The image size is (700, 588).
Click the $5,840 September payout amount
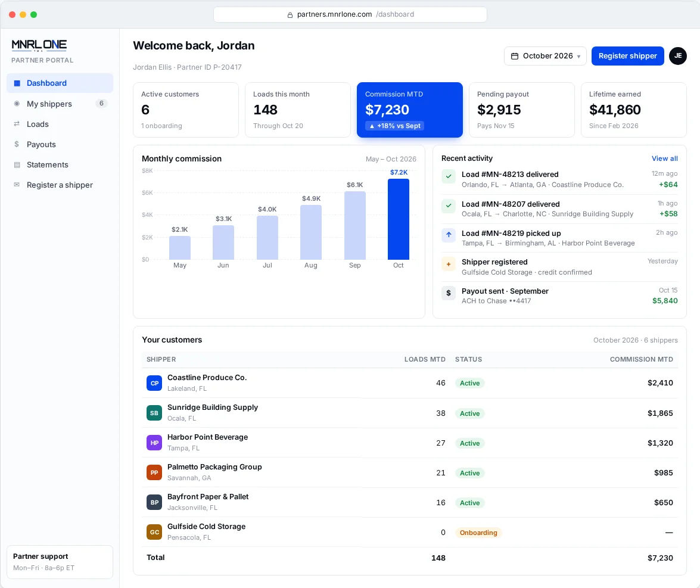[665, 301]
